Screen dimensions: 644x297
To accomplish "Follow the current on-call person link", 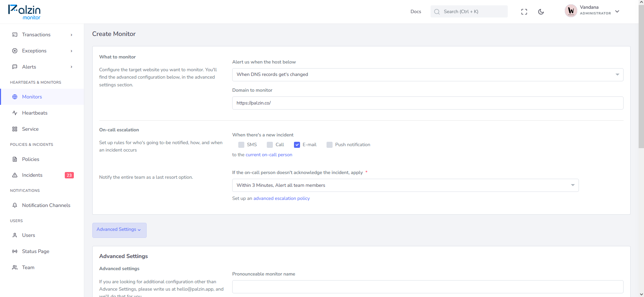I will (269, 155).
